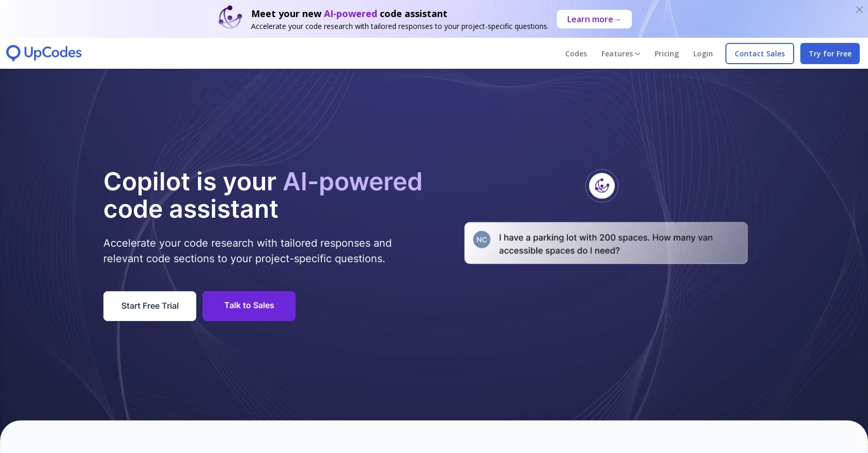Click the Try for Free button

tap(830, 54)
